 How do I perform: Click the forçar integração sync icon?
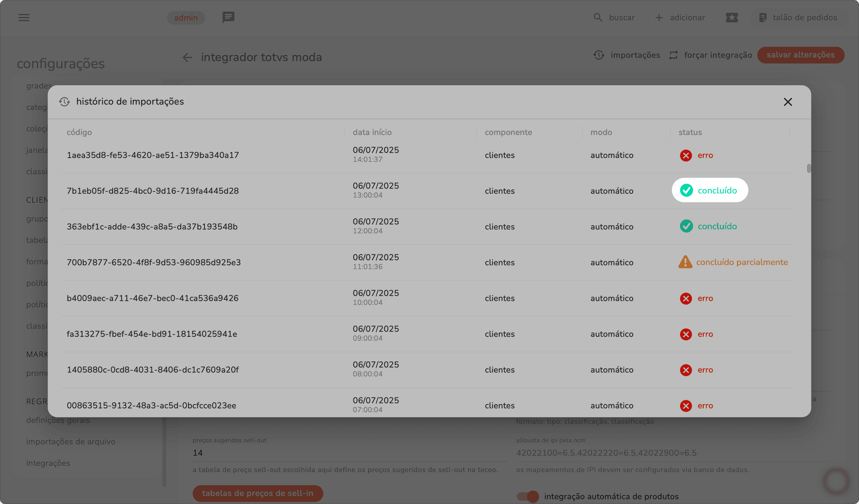click(674, 55)
